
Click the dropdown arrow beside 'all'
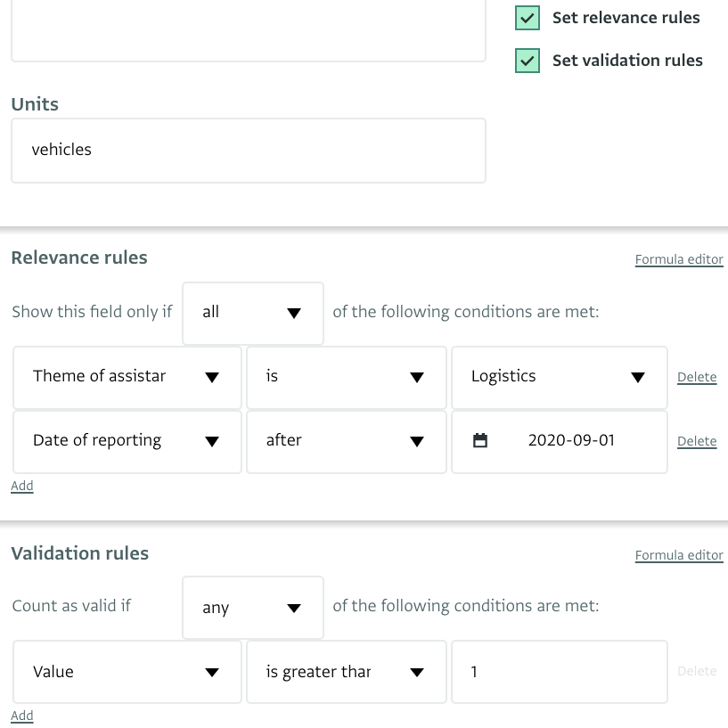pyautogui.click(x=294, y=313)
